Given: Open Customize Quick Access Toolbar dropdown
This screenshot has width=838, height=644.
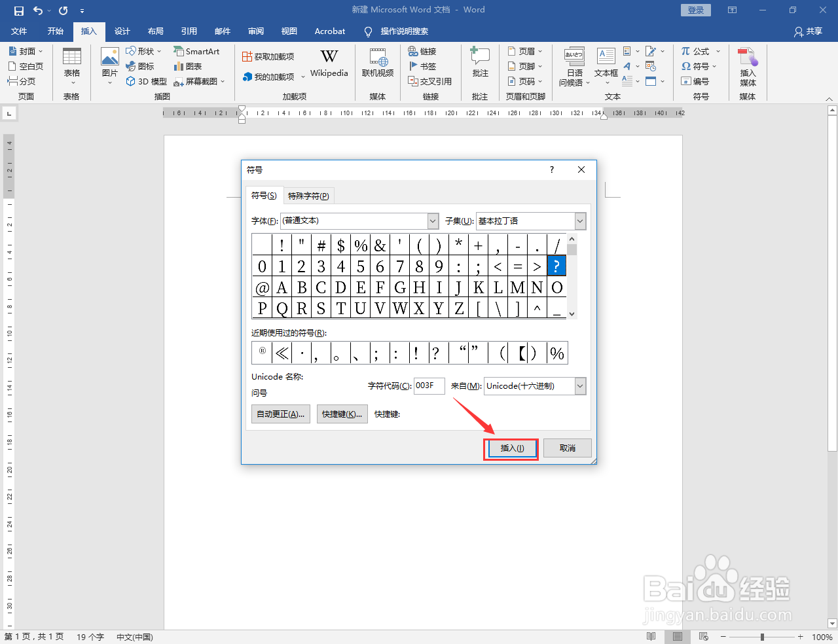Looking at the screenshot, I should (82, 11).
